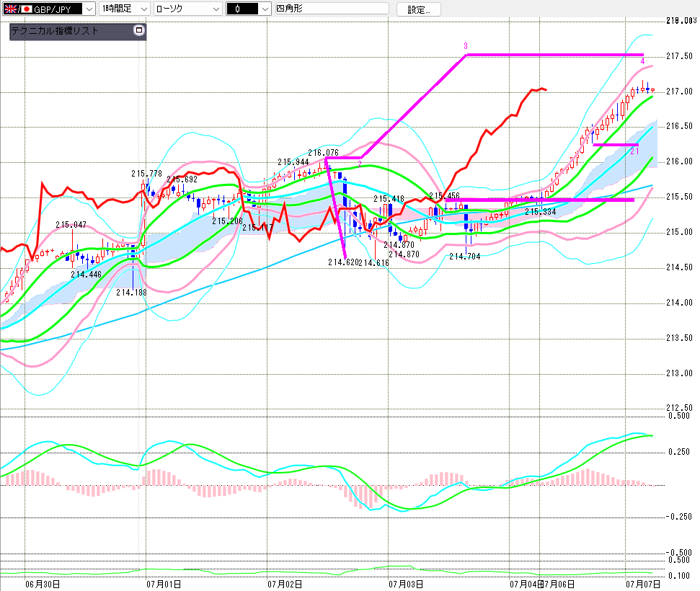Image resolution: width=700 pixels, height=591 pixels.
Task: Click the テクニカル指標リスト panel title
Action: pos(55,31)
